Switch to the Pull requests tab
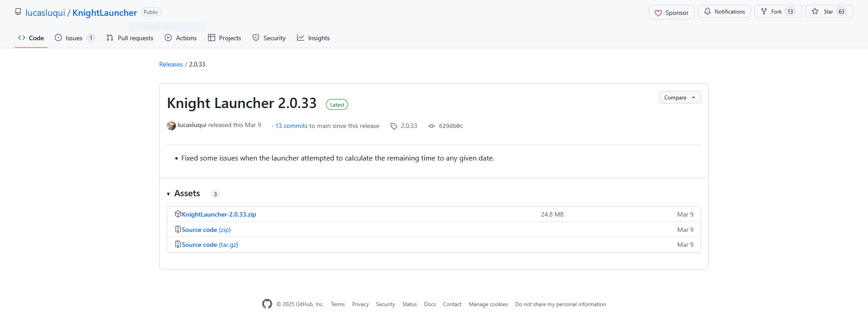868x326 pixels. [130, 38]
